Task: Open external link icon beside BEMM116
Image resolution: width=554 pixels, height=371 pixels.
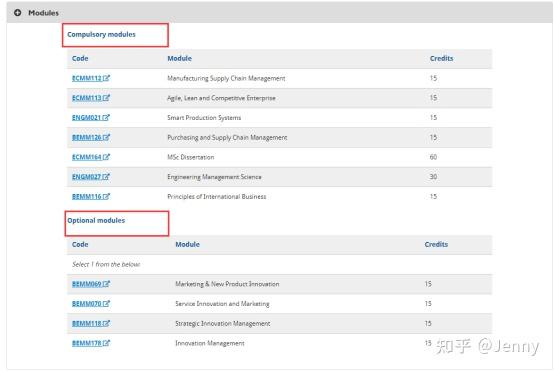Action: [106, 196]
